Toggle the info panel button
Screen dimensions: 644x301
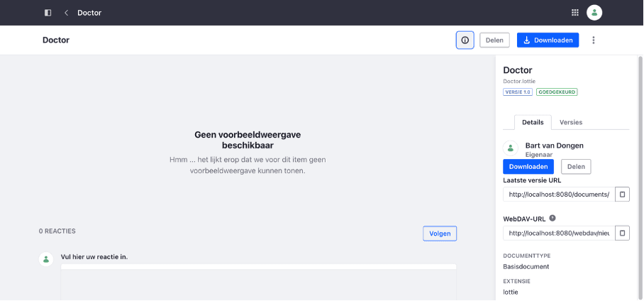click(465, 40)
